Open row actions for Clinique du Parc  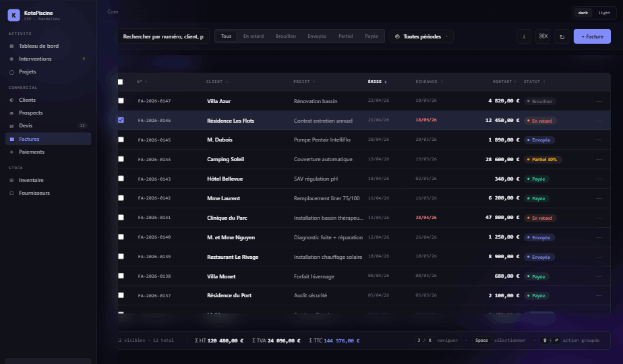599,218
